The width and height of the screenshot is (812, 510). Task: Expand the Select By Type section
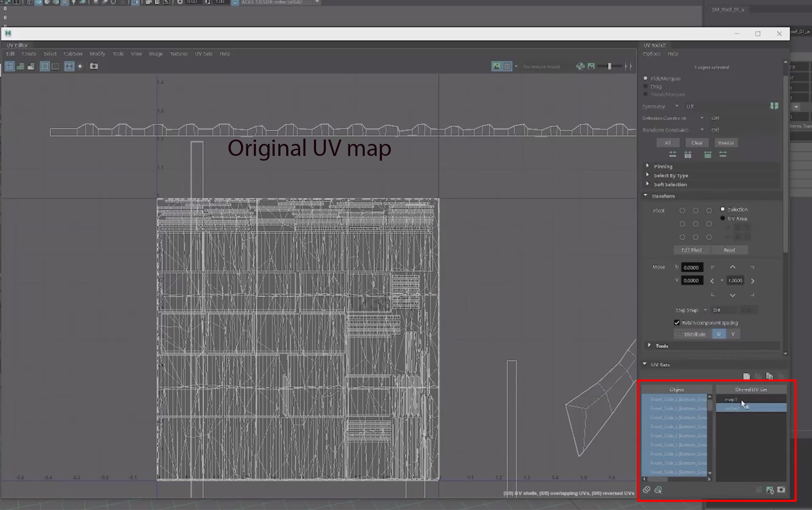(647, 175)
